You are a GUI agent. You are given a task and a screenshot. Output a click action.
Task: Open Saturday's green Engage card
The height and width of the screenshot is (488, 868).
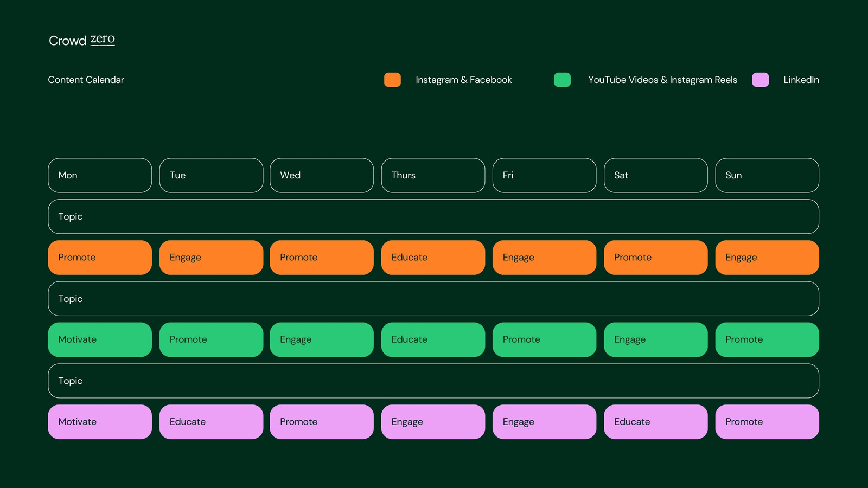tap(656, 339)
